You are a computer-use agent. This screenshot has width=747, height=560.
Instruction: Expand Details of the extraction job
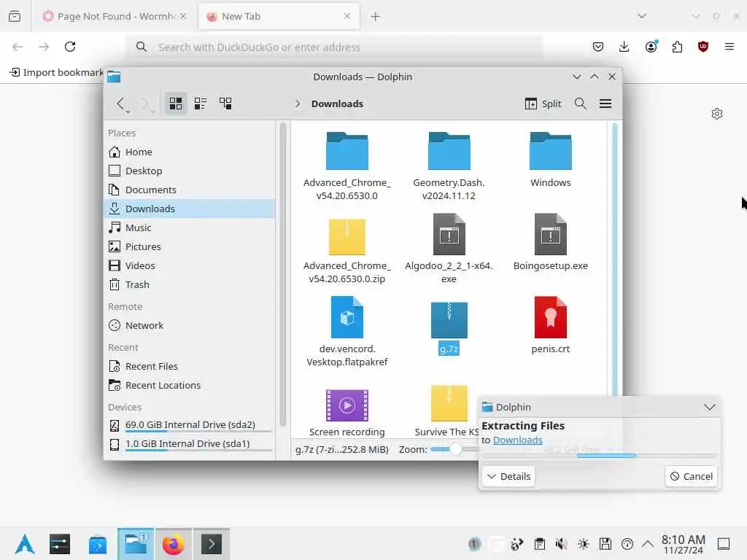(x=508, y=476)
